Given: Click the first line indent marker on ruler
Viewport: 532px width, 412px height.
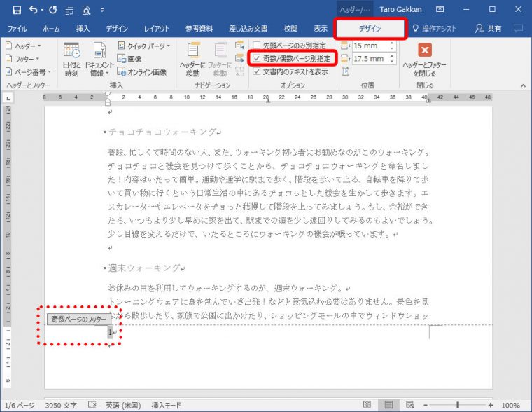Looking at the screenshot, I should tap(108, 95).
